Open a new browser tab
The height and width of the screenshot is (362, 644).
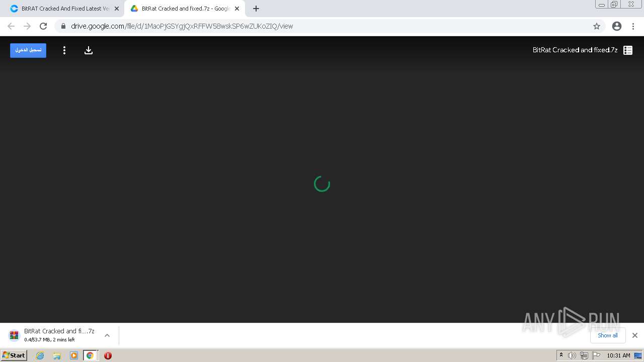[x=256, y=9]
